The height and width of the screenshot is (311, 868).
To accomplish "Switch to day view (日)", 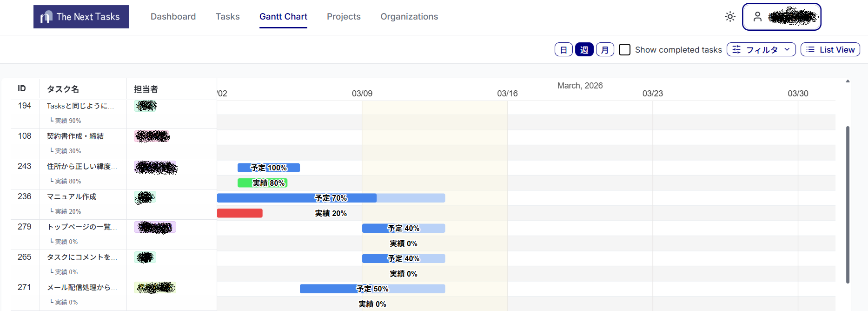I will point(563,49).
